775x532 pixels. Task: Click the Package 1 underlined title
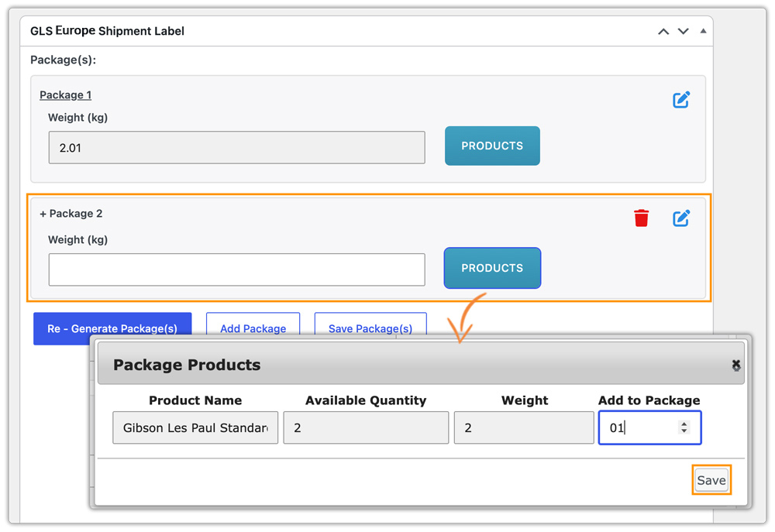65,94
